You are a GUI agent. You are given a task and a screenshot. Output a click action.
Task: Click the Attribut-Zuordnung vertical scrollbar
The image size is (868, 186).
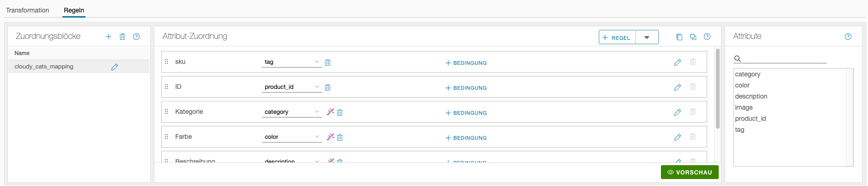coord(717,88)
